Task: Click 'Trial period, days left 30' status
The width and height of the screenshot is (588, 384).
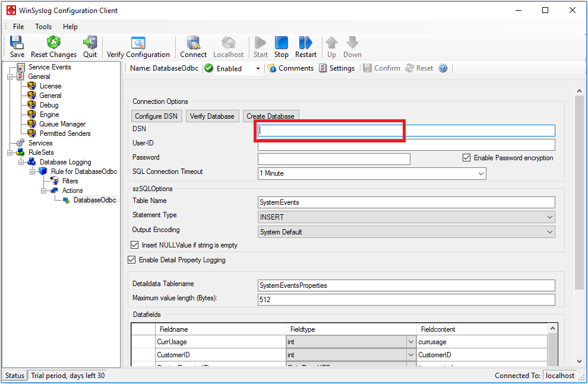Action: pyautogui.click(x=68, y=375)
